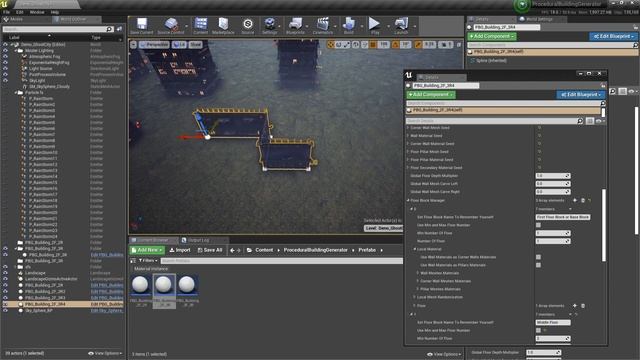
Task: Open the Edit menu
Action: tap(20, 12)
